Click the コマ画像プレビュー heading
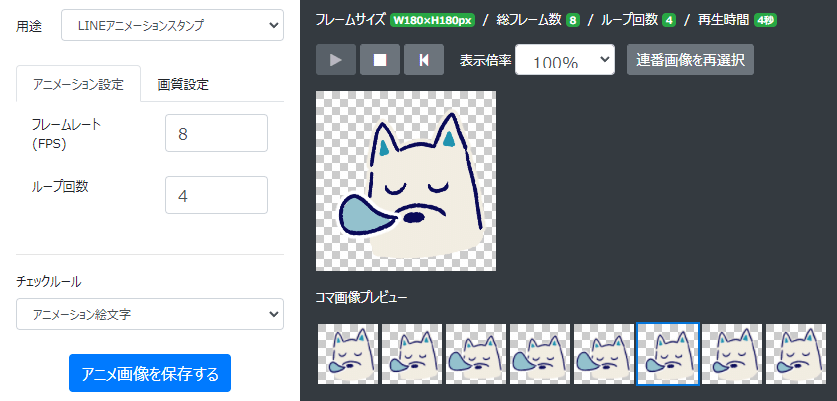 point(361,297)
